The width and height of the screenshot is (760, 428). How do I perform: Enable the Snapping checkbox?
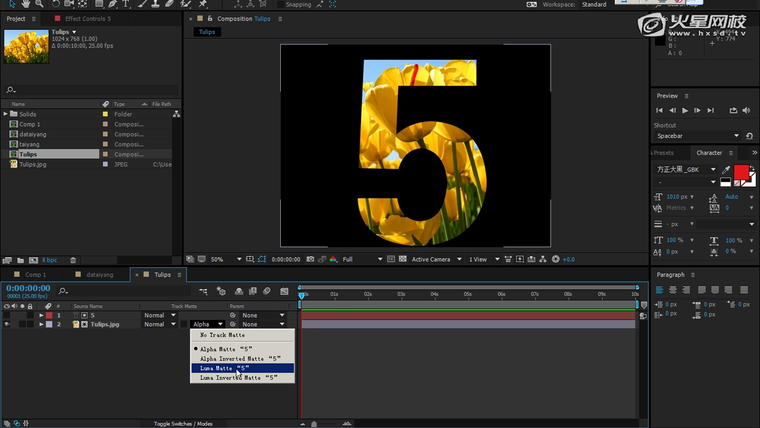pyautogui.click(x=280, y=4)
